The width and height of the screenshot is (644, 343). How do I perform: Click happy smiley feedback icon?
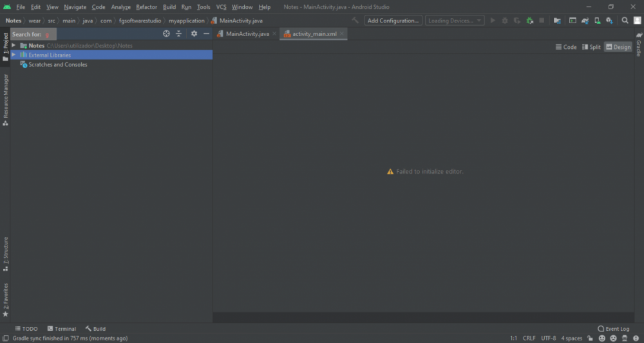tap(601, 338)
